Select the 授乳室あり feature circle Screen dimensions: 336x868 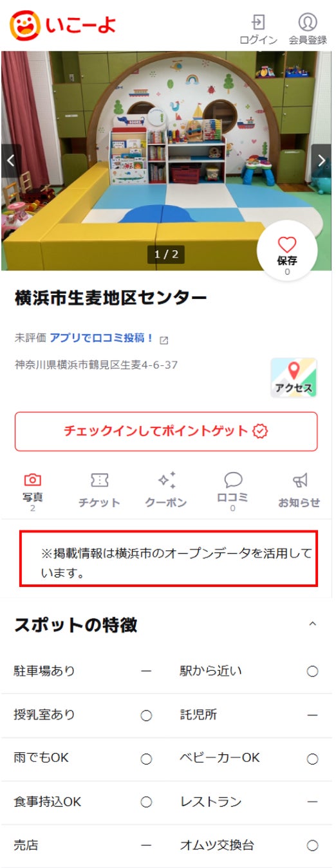(146, 715)
